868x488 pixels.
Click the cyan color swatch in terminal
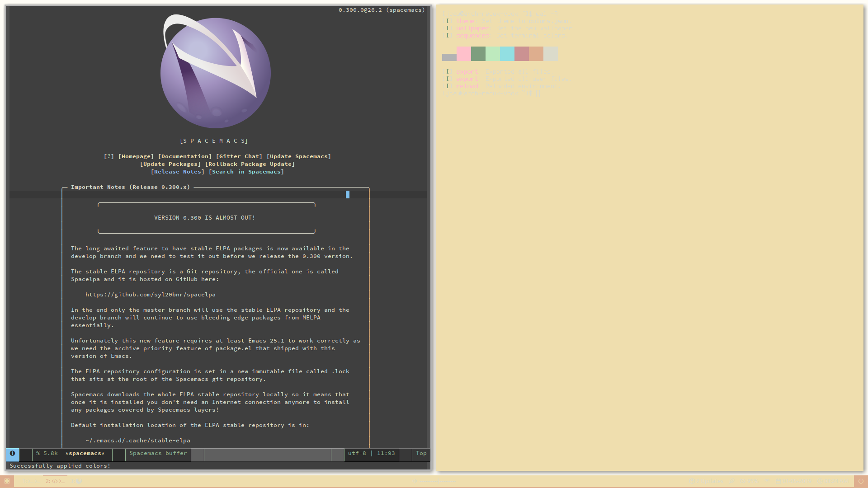click(507, 54)
